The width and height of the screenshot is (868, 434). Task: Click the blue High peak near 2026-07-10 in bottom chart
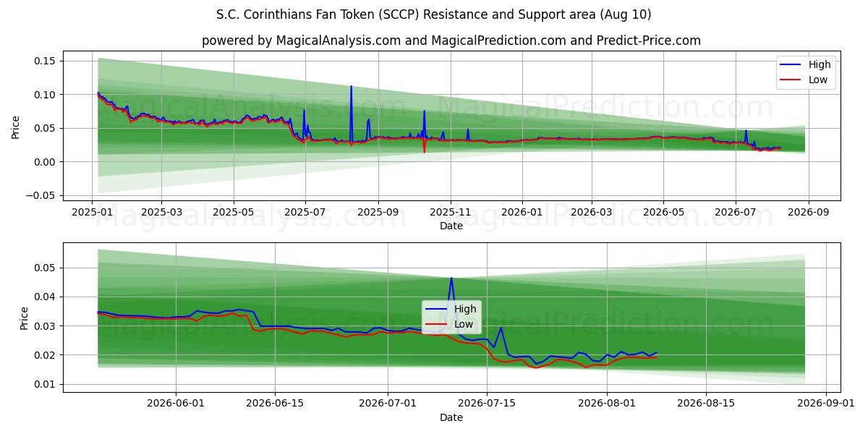coord(451,278)
